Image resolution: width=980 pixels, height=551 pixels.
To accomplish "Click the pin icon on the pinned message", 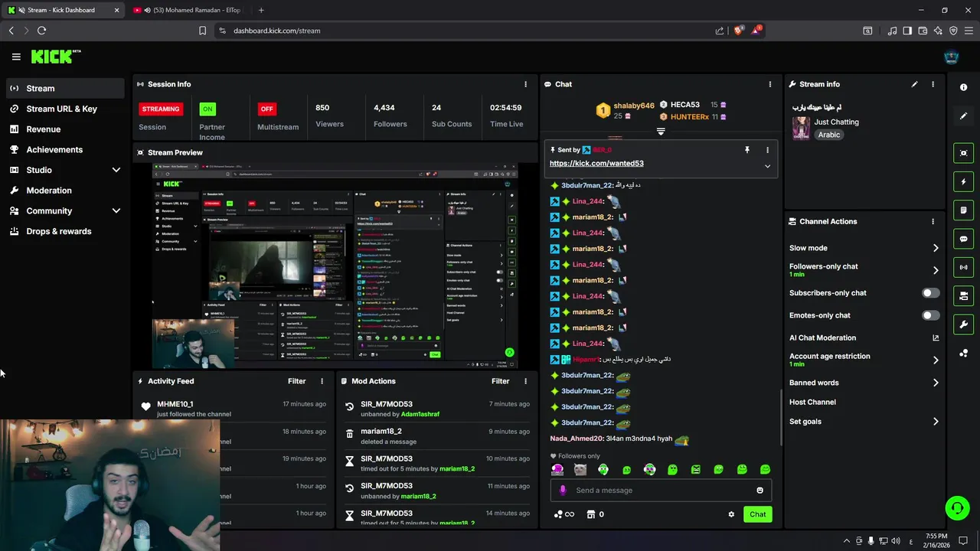I will click(x=747, y=150).
